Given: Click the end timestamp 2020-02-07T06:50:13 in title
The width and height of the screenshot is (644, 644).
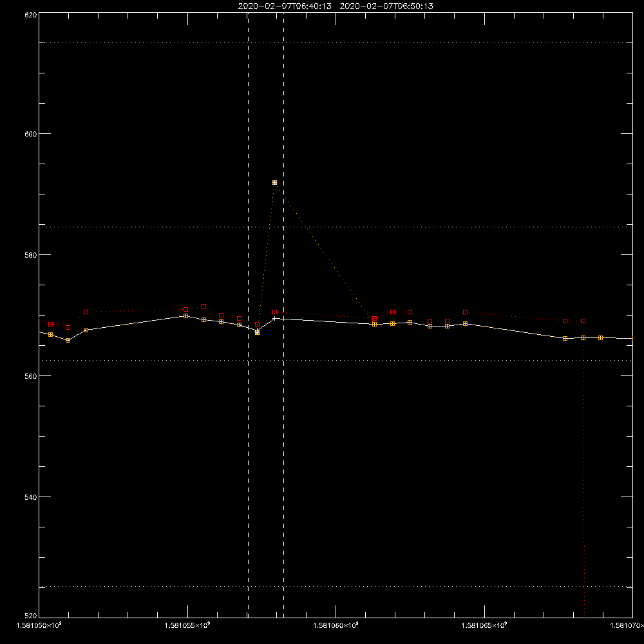Looking at the screenshot, I should coord(386,6).
